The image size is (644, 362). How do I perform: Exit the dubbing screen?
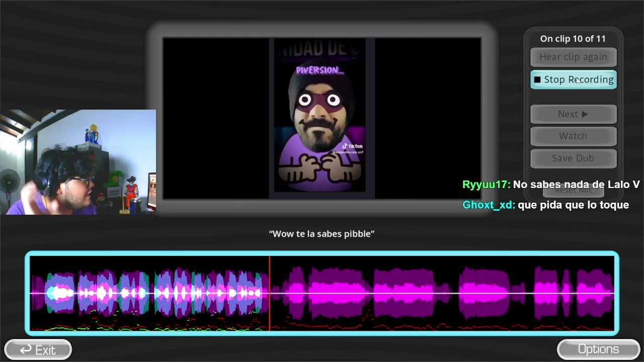(38, 349)
